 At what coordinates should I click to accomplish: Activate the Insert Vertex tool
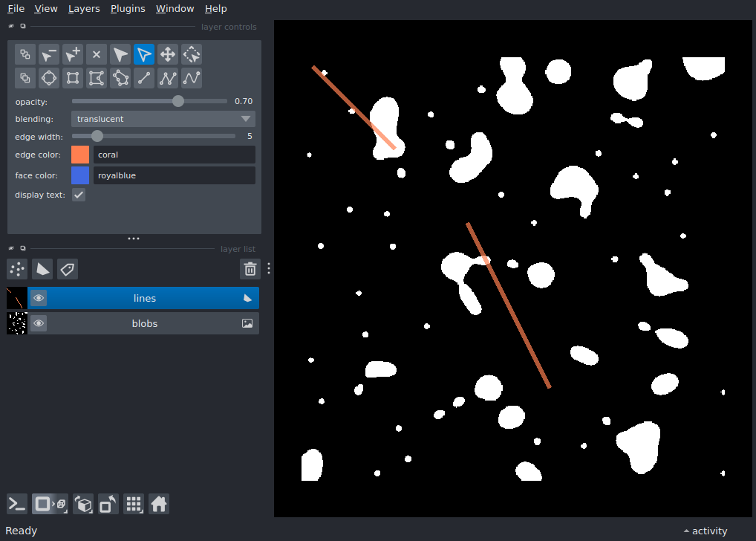point(72,54)
